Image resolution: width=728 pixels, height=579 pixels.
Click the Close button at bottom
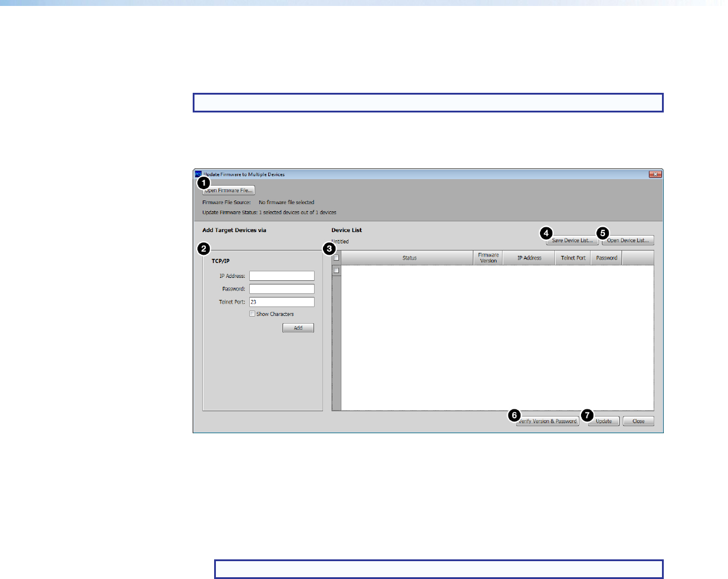[638, 421]
